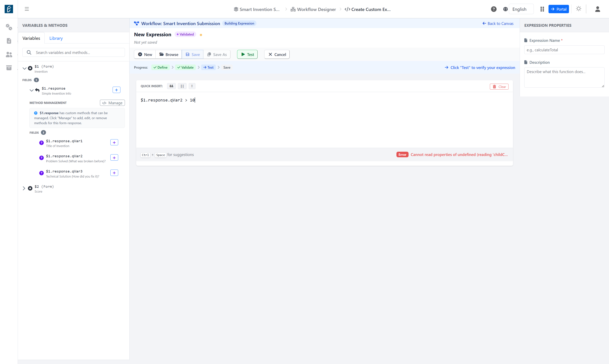Screen dimensions: 609x364
Task: Open Manage methods button
Action: [x=112, y=103]
